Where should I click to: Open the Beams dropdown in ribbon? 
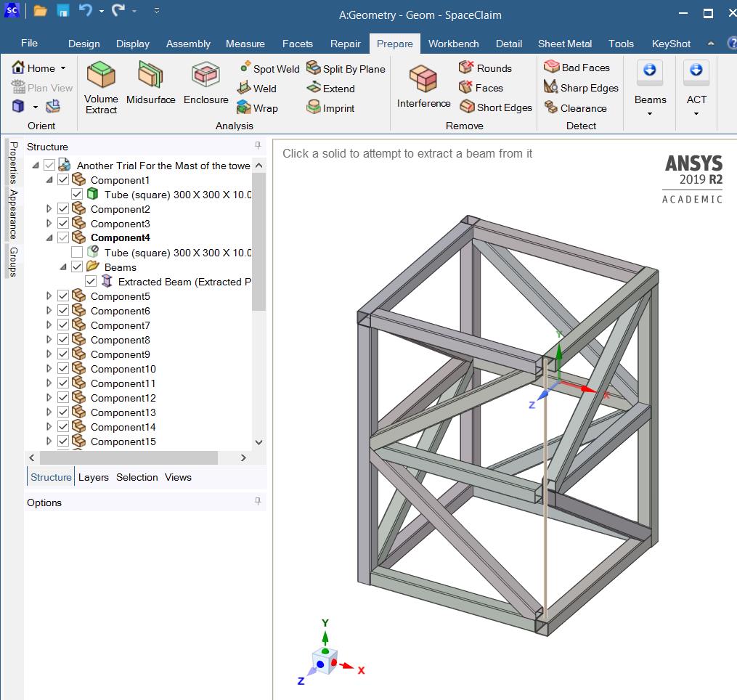pos(650,99)
